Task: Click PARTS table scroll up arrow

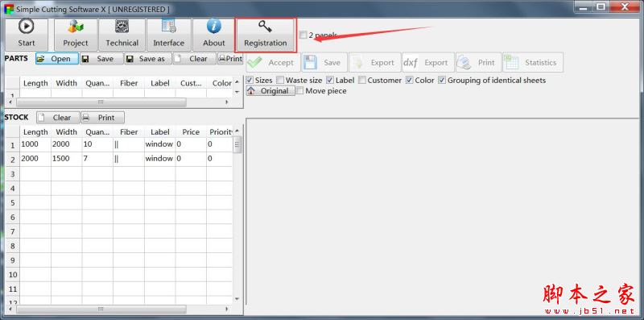Action: pos(237,81)
